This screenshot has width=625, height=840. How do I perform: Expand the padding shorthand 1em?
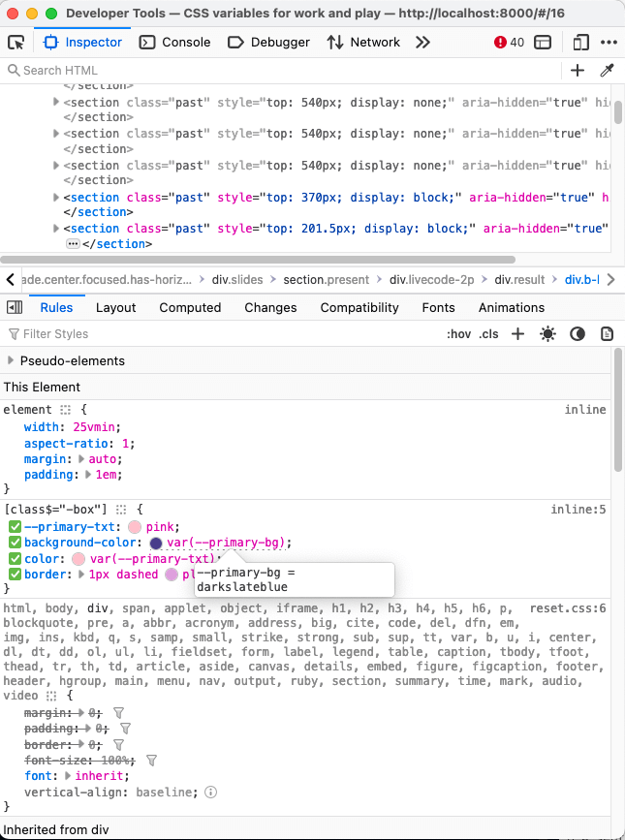[x=89, y=475]
